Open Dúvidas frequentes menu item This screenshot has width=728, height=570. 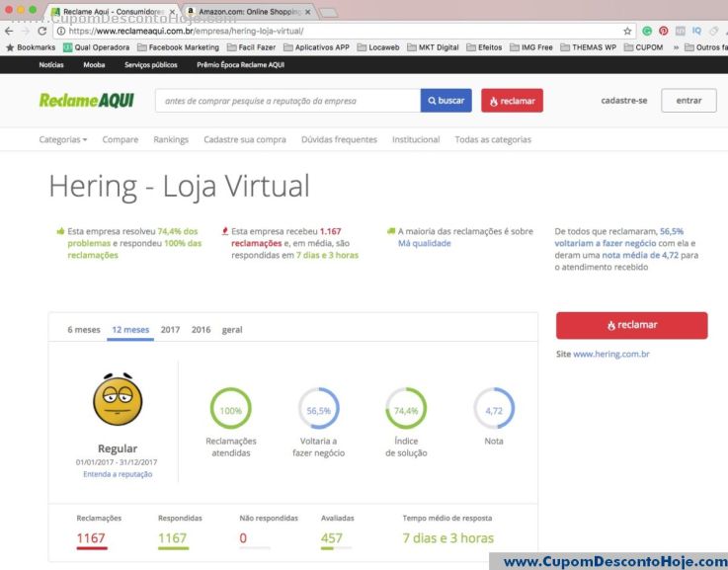pyautogui.click(x=339, y=139)
